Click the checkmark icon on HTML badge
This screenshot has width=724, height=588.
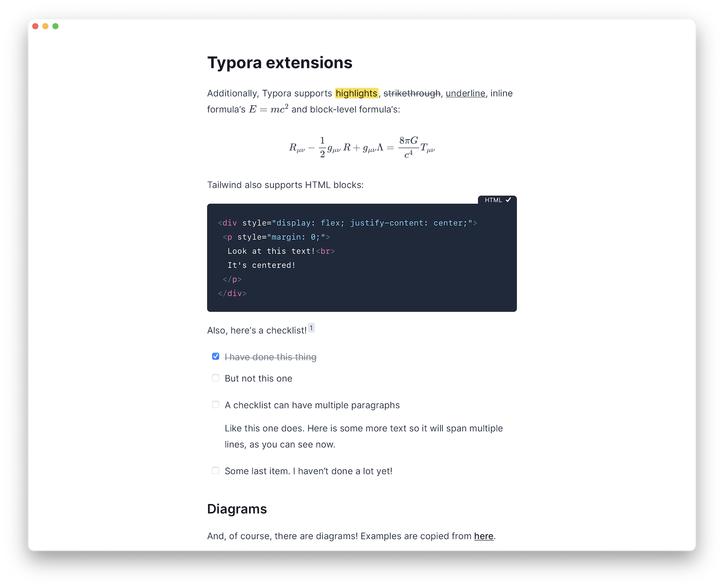tap(508, 200)
